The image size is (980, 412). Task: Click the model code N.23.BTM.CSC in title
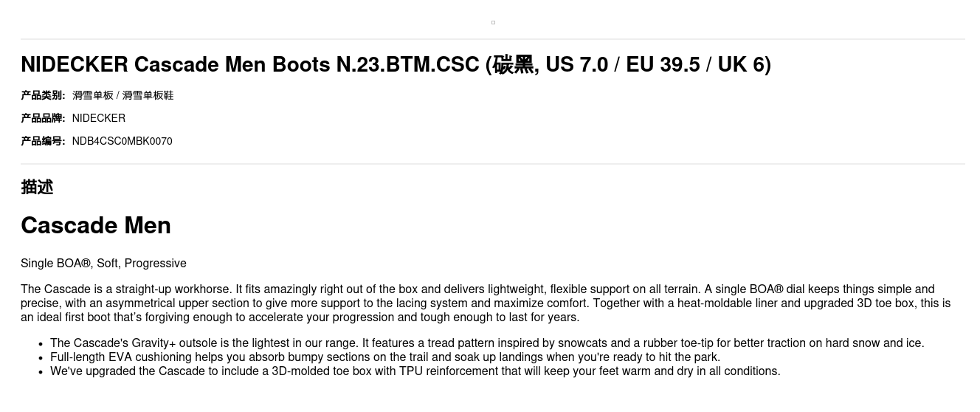[x=407, y=65]
